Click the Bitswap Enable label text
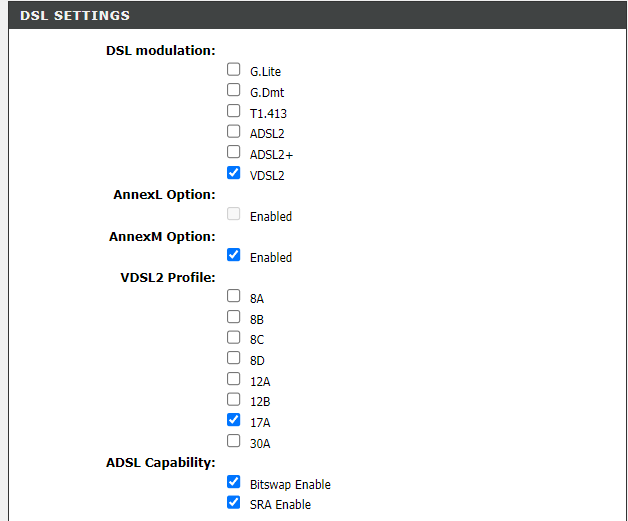This screenshot has height=521, width=628. (x=290, y=484)
